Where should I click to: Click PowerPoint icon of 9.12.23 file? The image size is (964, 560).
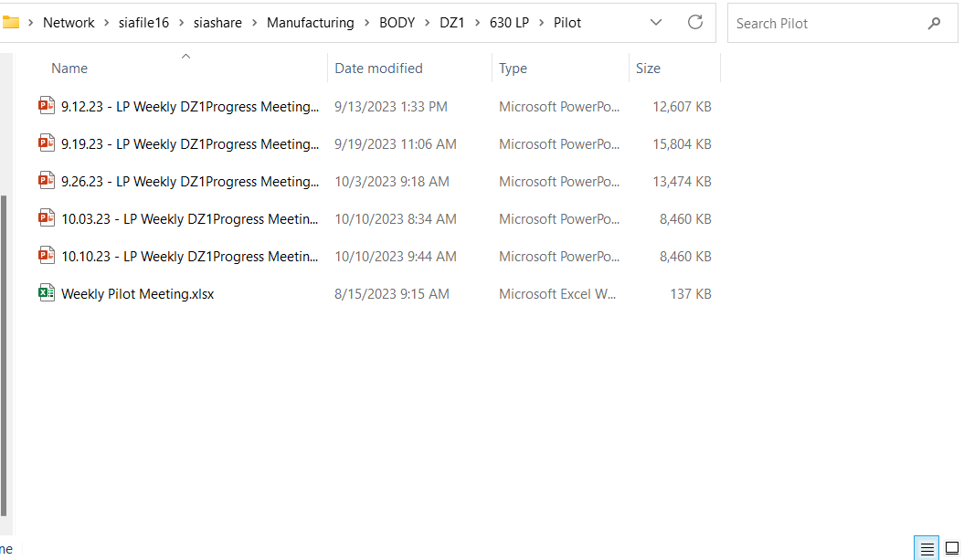(x=47, y=106)
